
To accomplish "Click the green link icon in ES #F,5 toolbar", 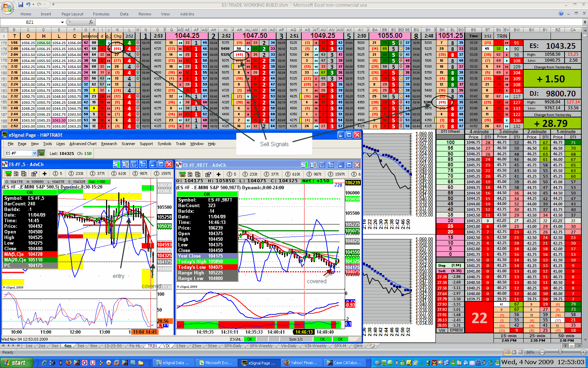I will [x=8, y=173].
